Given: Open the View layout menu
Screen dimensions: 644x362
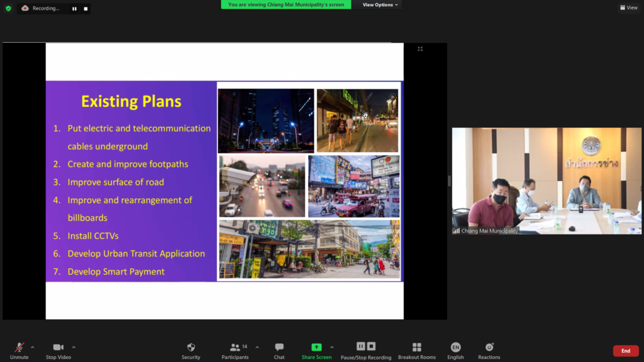Looking at the screenshot, I should [x=629, y=8].
